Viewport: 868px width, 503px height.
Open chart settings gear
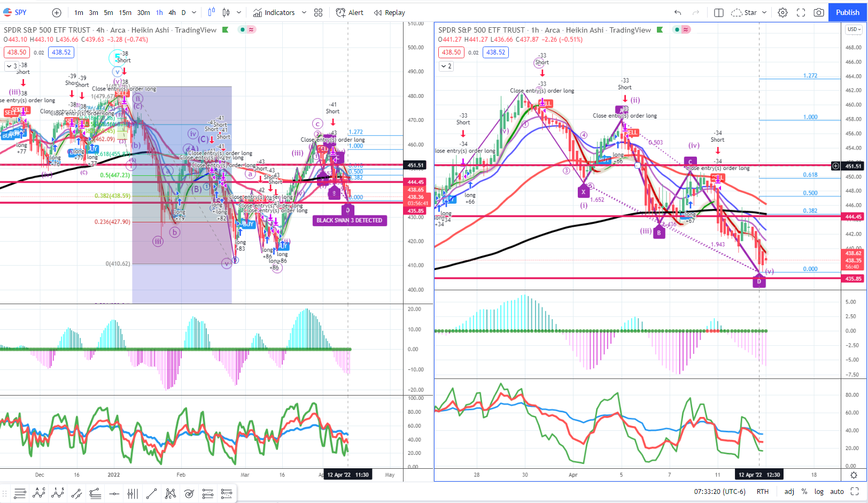[782, 12]
